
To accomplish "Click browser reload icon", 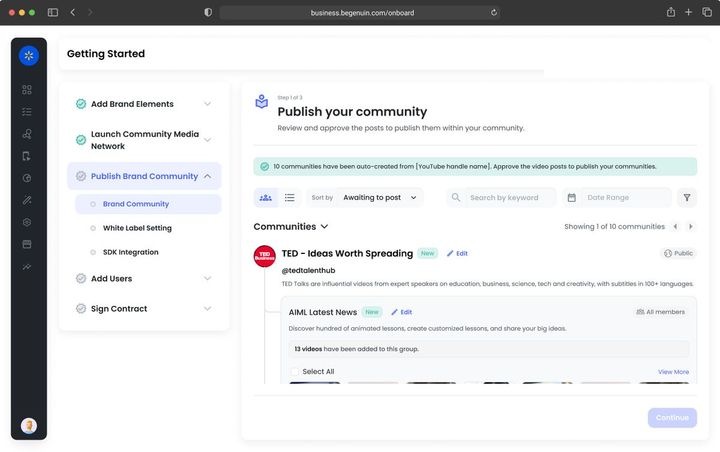I will [494, 12].
